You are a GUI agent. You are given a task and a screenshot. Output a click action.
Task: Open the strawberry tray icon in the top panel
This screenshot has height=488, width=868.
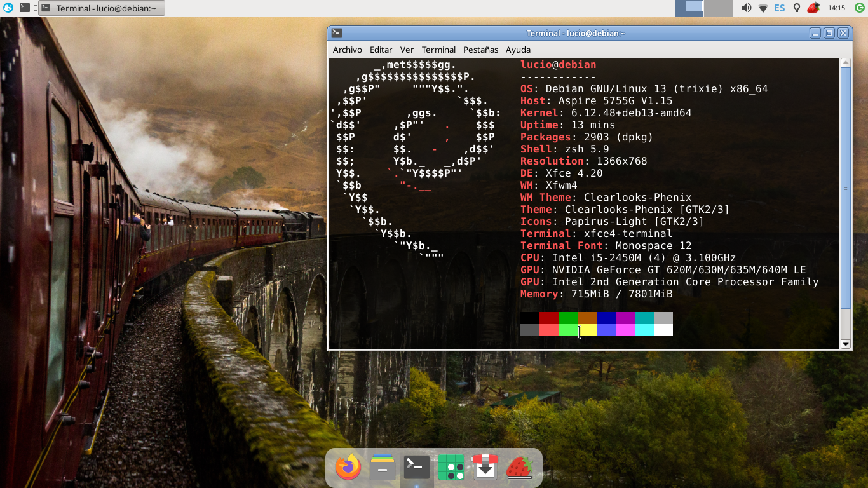pos(813,8)
